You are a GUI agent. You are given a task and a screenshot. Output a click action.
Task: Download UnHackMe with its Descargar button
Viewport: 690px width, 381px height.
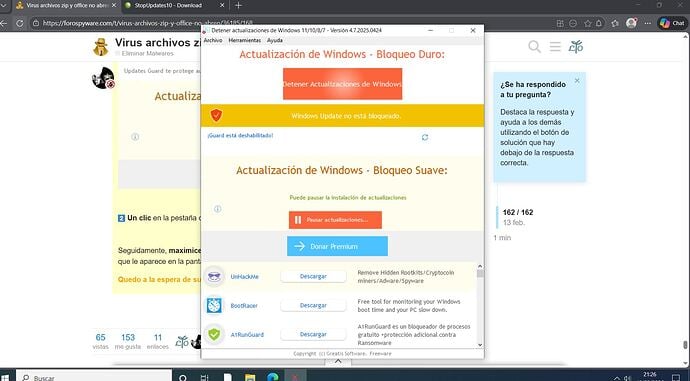tap(313, 276)
